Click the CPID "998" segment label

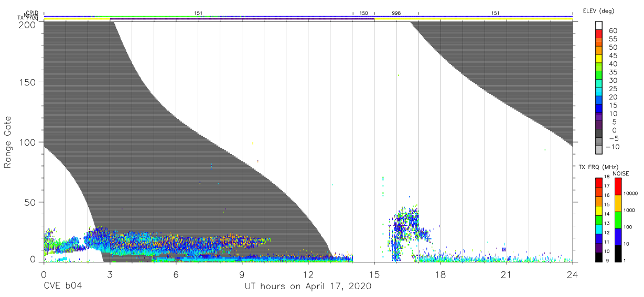(x=396, y=13)
